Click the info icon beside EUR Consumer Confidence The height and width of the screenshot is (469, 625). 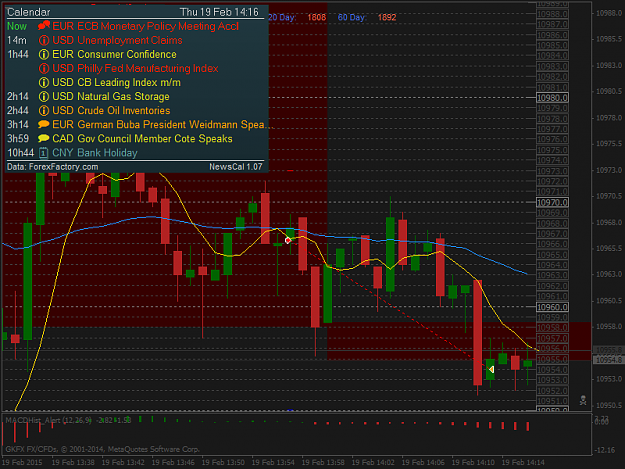(44, 54)
